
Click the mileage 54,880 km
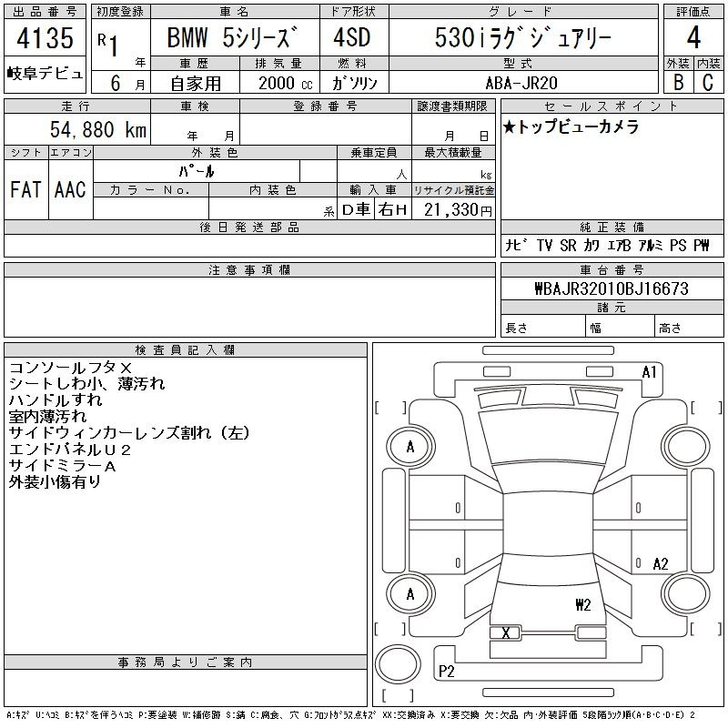point(98,129)
